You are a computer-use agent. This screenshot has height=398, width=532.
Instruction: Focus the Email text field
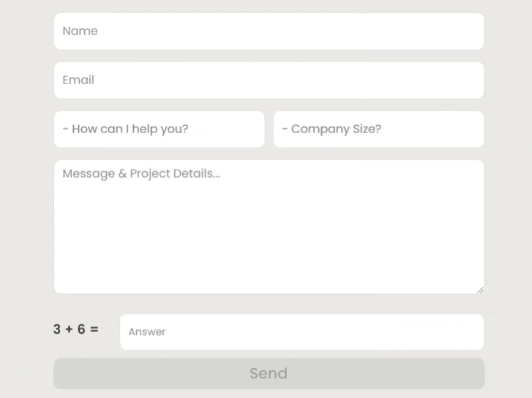coord(269,80)
